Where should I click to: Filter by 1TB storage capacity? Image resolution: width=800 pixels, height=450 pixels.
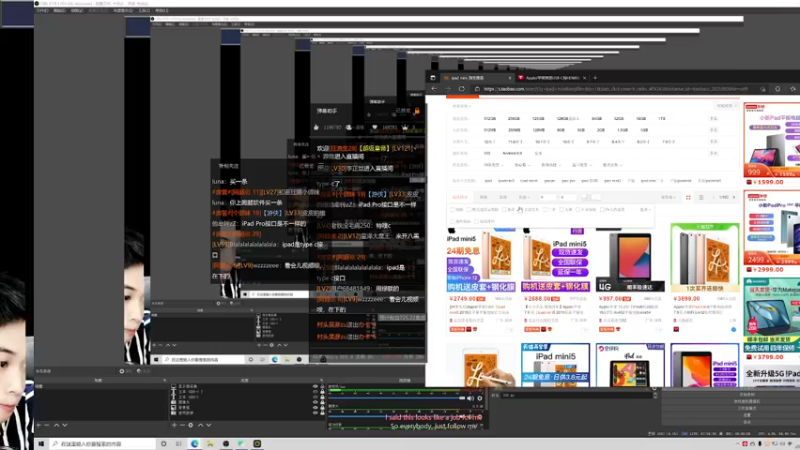click(662, 118)
